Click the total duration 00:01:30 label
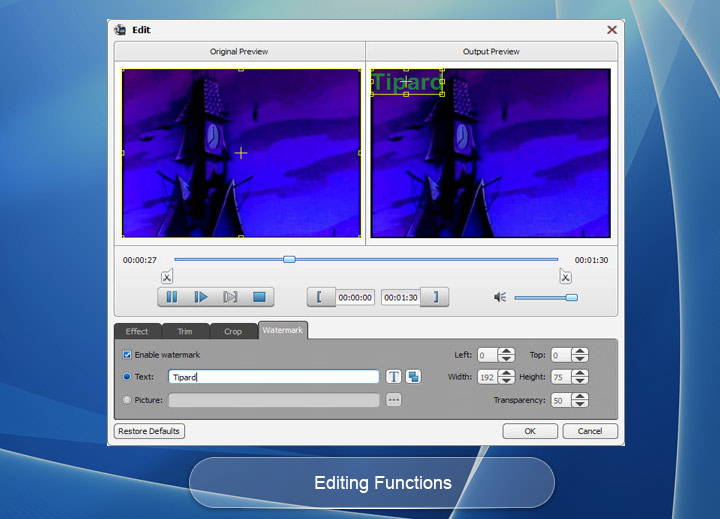Viewport: 720px width, 519px height. [591, 260]
